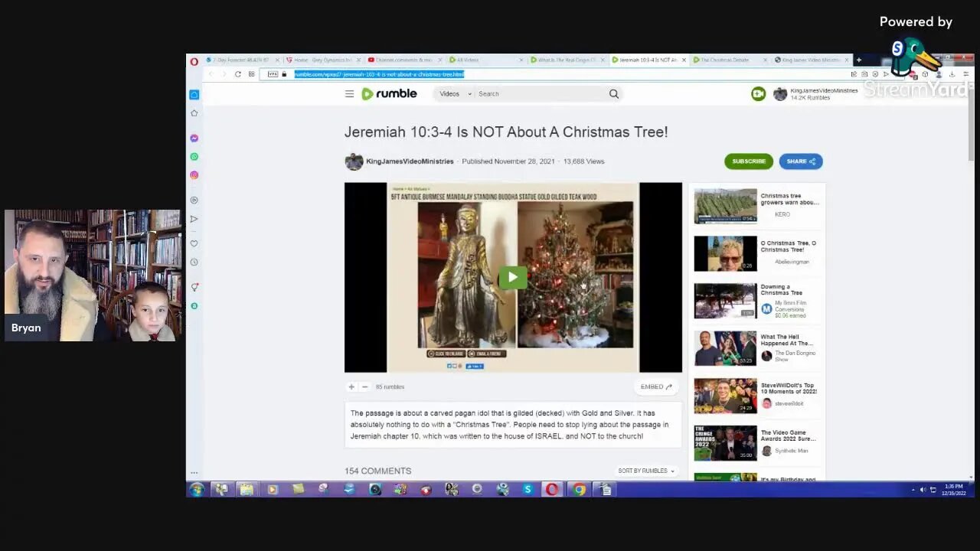Image resolution: width=980 pixels, height=551 pixels.
Task: Open Messenger in the Opera sidebar
Action: [194, 139]
